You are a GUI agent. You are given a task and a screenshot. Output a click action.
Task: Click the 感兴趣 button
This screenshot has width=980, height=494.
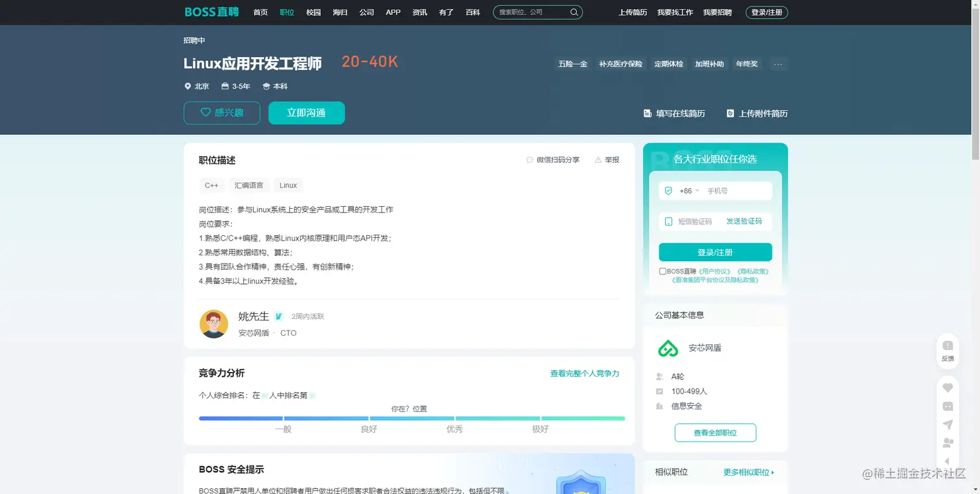pyautogui.click(x=222, y=113)
